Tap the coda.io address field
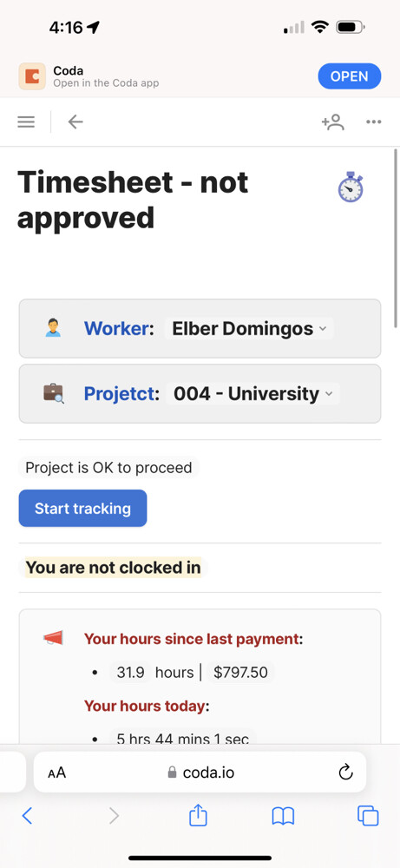The image size is (400, 868). click(x=200, y=772)
